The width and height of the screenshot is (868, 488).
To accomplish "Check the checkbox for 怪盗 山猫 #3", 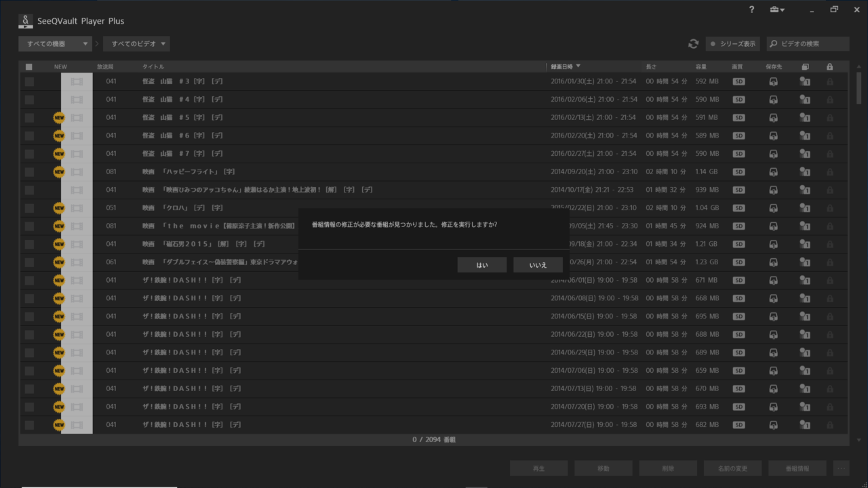I will click(28, 81).
